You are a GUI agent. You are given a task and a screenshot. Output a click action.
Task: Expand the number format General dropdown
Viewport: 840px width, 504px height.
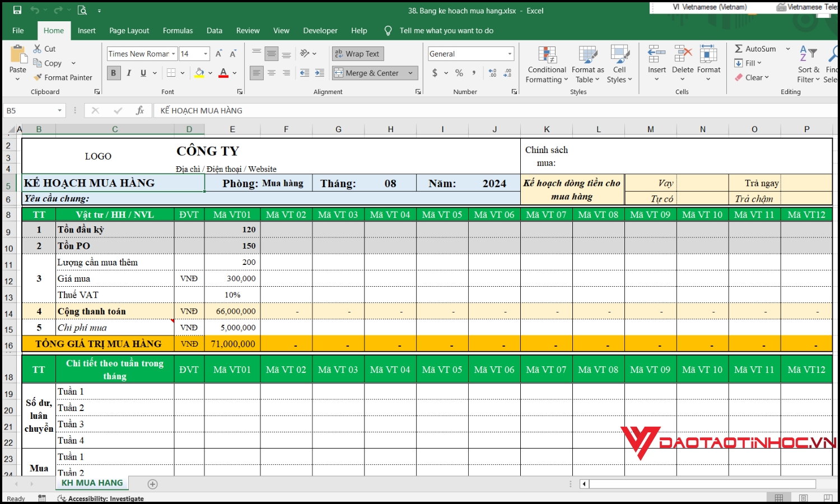pos(510,54)
